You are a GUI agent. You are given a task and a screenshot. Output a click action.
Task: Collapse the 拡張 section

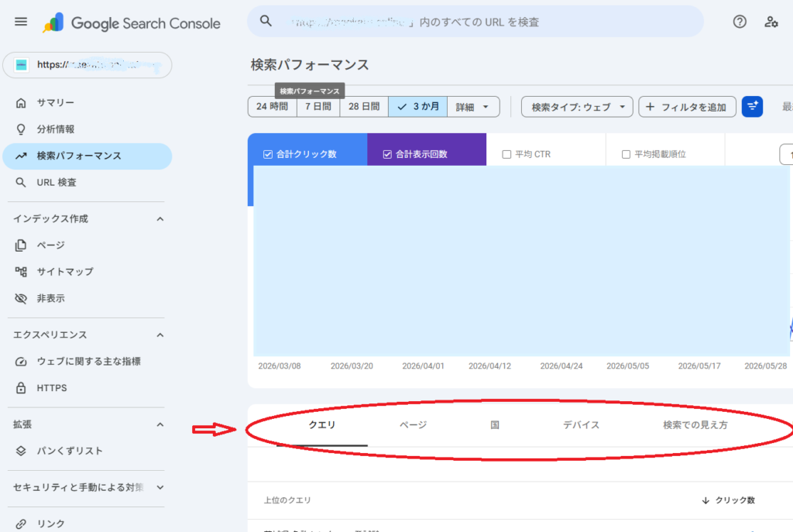tap(160, 424)
